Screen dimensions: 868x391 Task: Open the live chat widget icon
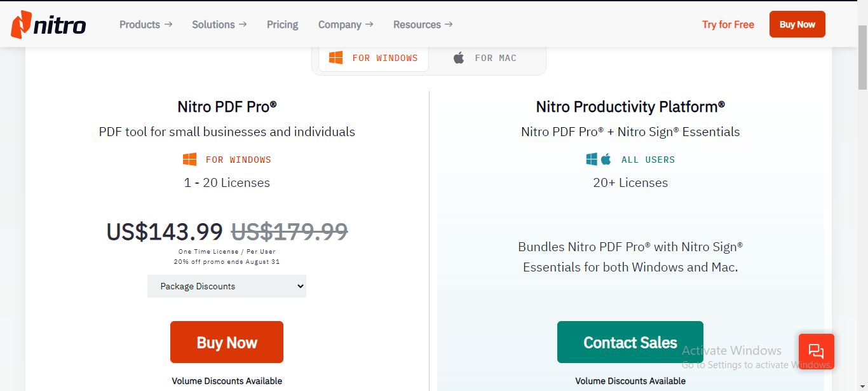point(816,352)
